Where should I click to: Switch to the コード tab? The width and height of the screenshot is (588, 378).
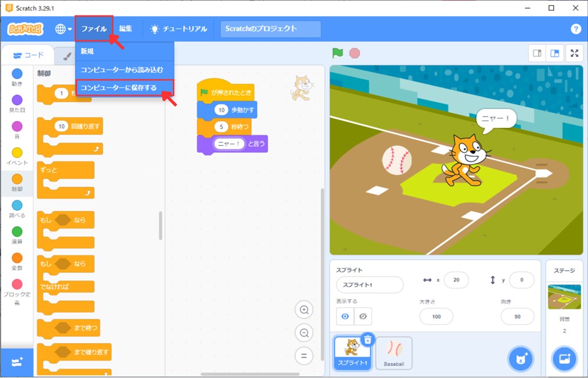pos(28,56)
